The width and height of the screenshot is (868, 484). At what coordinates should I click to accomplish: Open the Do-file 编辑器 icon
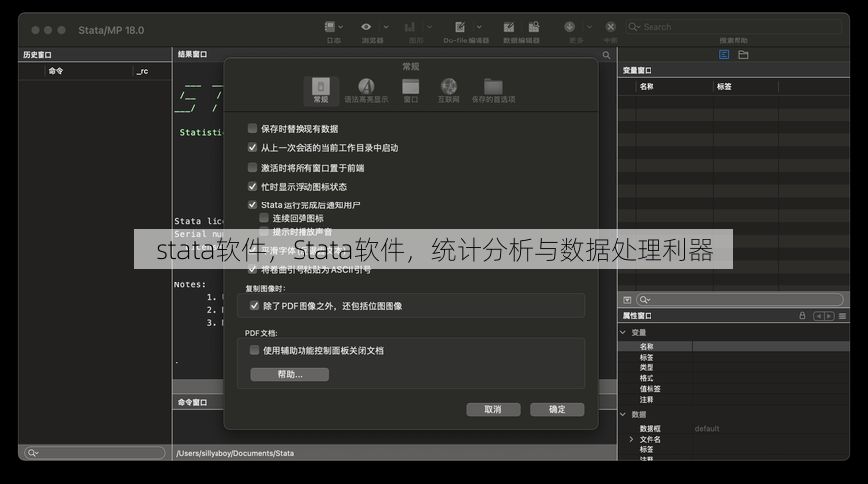[x=460, y=27]
